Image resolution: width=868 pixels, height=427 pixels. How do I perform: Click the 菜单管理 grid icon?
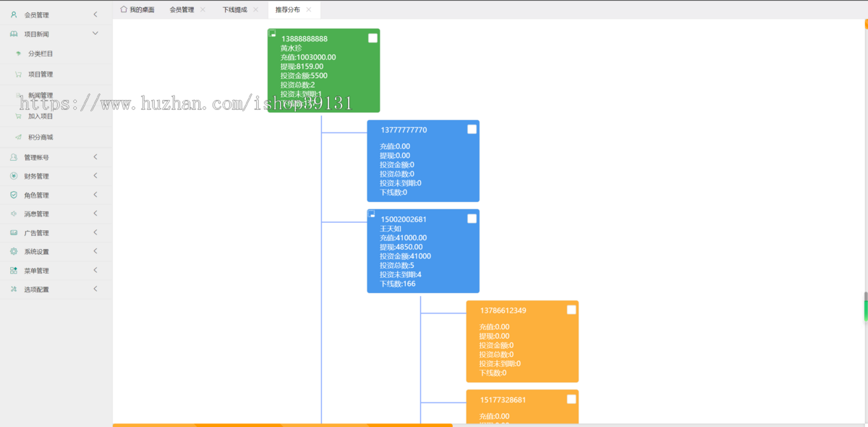coord(14,270)
